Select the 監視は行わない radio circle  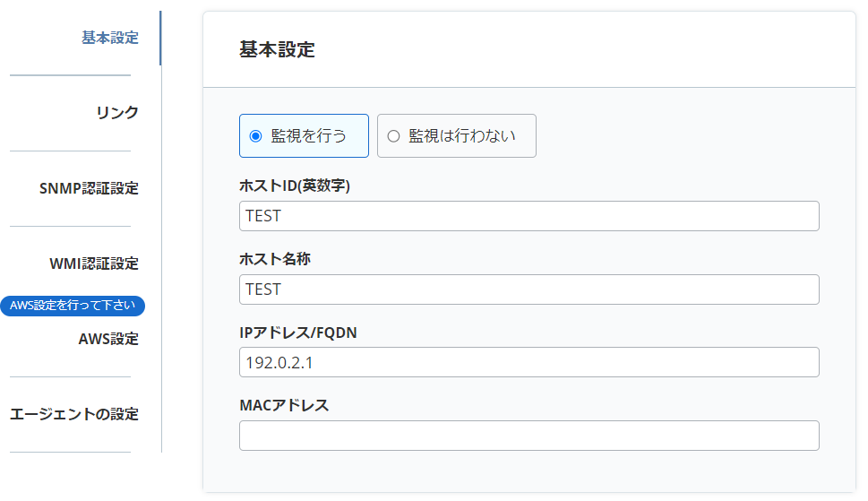pyautogui.click(x=392, y=136)
